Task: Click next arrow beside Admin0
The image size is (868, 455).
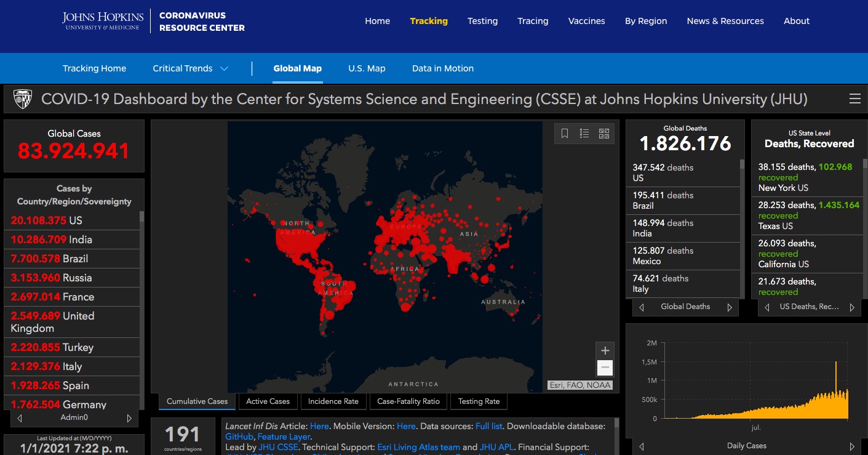Action: click(x=129, y=418)
